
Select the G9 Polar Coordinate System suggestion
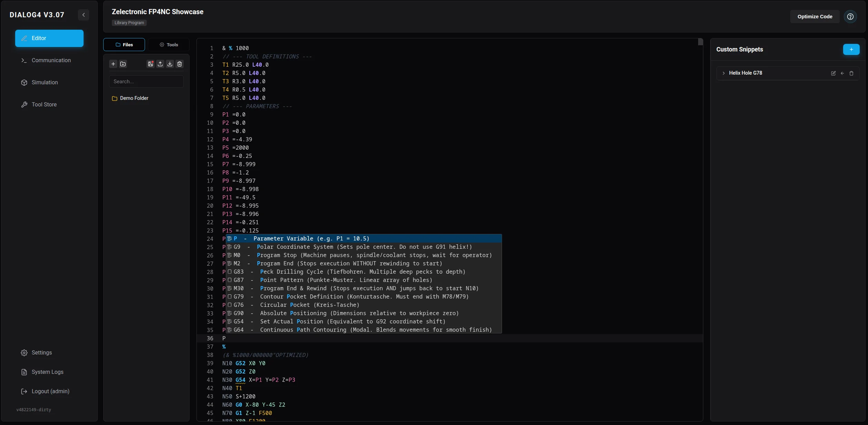(364, 247)
